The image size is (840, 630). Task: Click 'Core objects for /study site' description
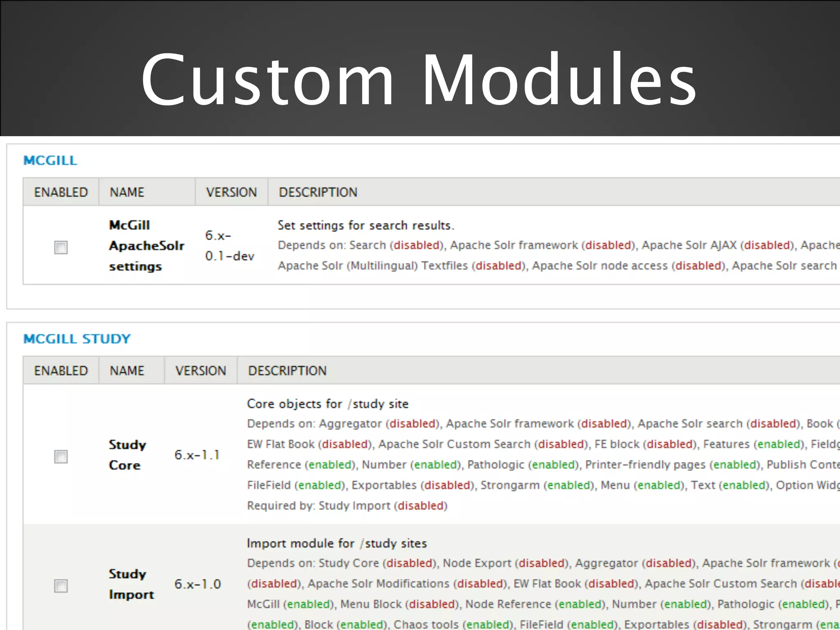click(x=328, y=404)
